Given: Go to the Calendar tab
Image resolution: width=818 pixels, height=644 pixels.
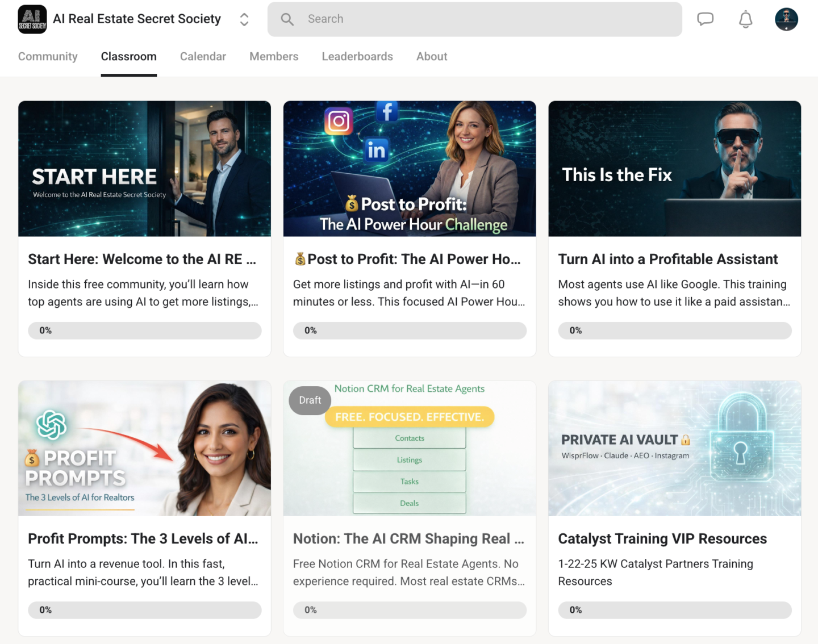Looking at the screenshot, I should tap(203, 57).
